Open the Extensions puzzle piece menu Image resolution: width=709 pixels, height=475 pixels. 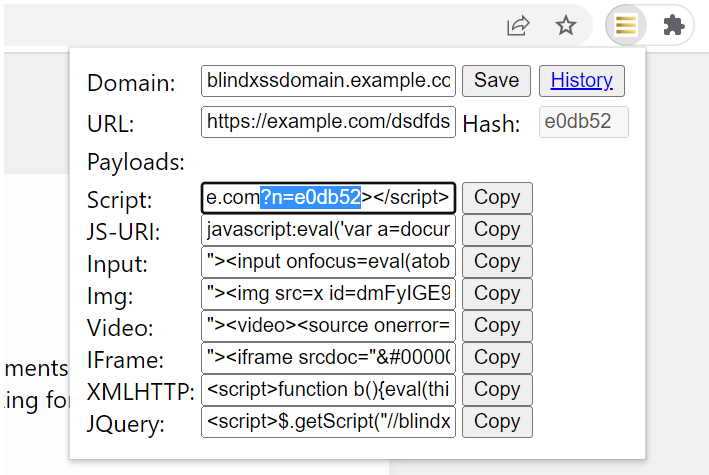coord(674,25)
